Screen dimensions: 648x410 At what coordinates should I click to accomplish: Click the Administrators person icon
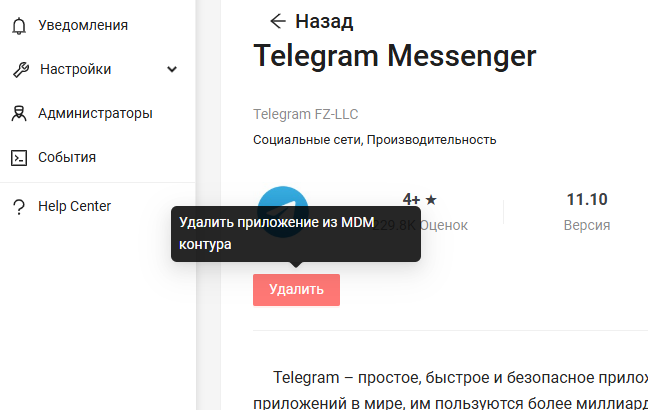click(x=19, y=113)
